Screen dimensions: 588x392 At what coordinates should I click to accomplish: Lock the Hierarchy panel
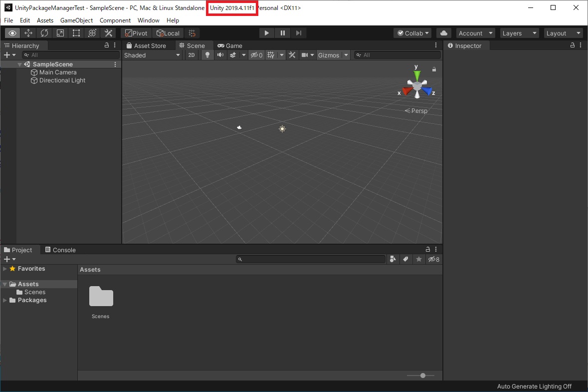(x=107, y=45)
